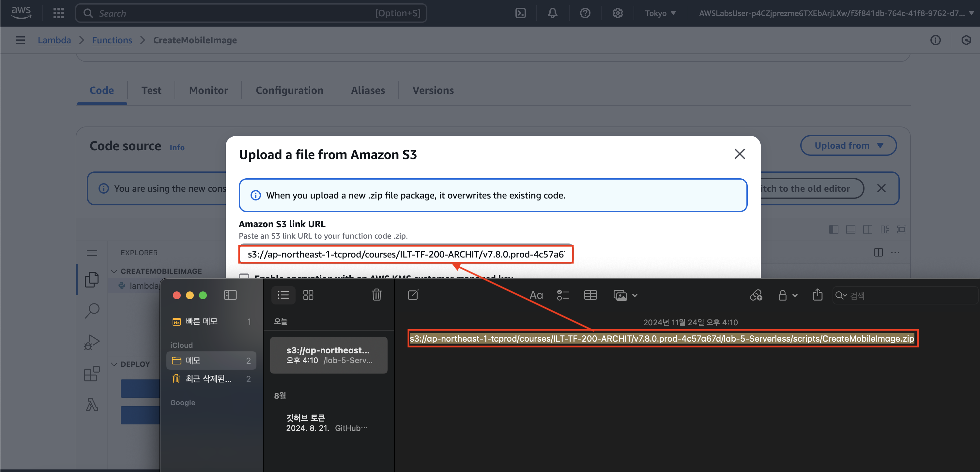Switch to the Configuration tab
The height and width of the screenshot is (472, 980).
coord(289,90)
